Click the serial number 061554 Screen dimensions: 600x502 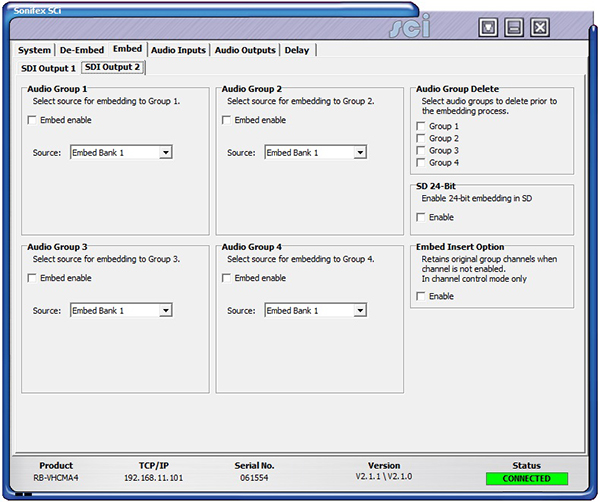(x=254, y=478)
